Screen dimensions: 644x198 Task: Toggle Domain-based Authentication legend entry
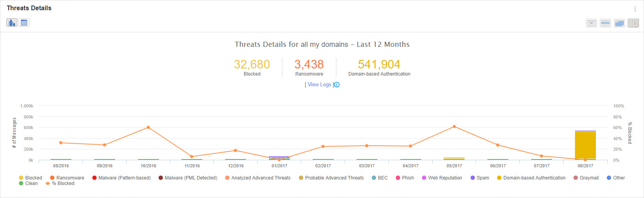click(x=531, y=178)
